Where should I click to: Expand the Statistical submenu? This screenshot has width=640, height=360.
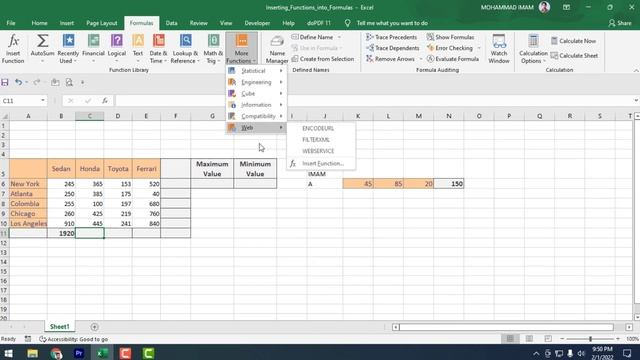[x=256, y=71]
